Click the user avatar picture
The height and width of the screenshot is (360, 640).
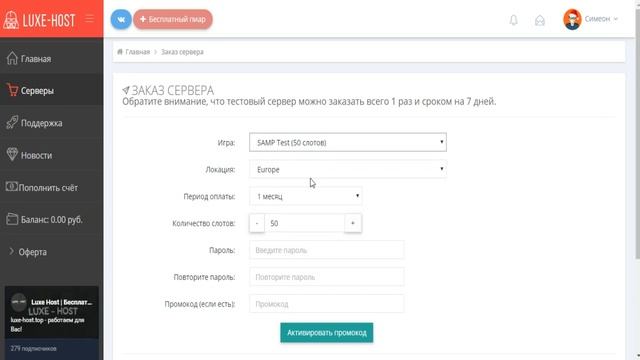(572, 19)
